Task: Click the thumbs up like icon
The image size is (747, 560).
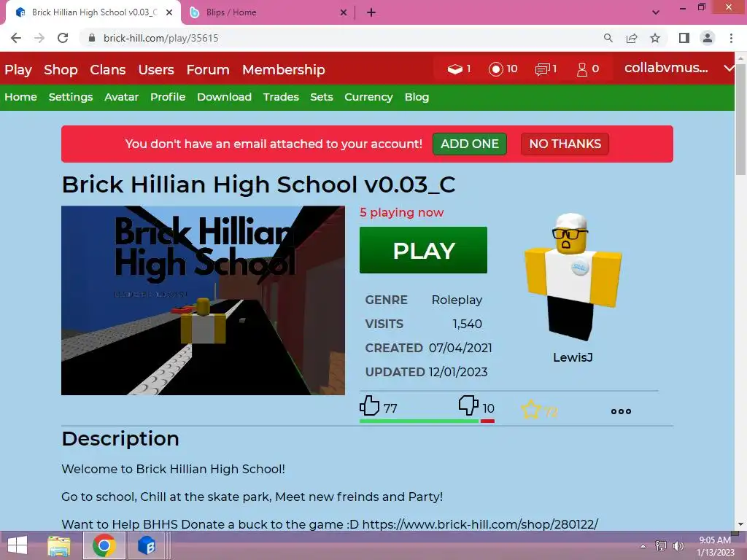Action: [369, 406]
